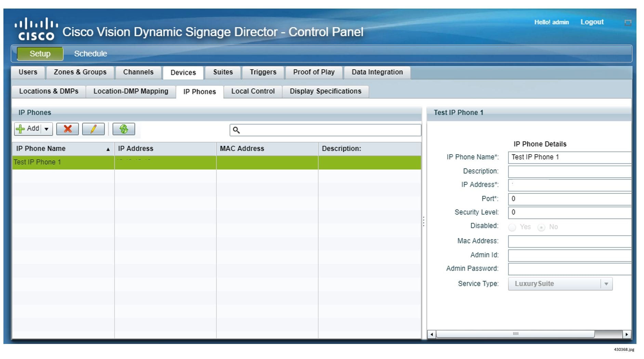Switch to the Triggers tab

263,72
